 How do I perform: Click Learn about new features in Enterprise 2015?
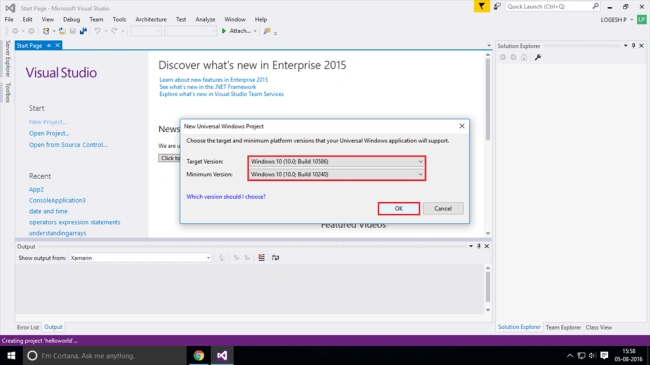(x=213, y=80)
